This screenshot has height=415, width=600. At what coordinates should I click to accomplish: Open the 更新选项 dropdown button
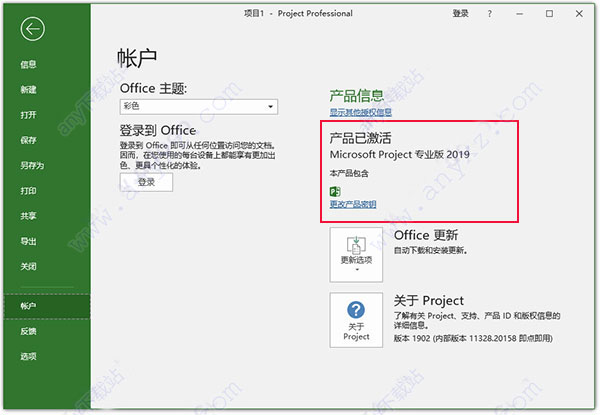356,255
